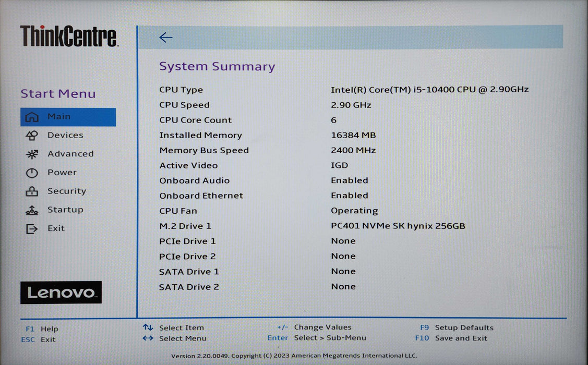588x365 pixels.
Task: Go to the Advanced menu
Action: [70, 154]
